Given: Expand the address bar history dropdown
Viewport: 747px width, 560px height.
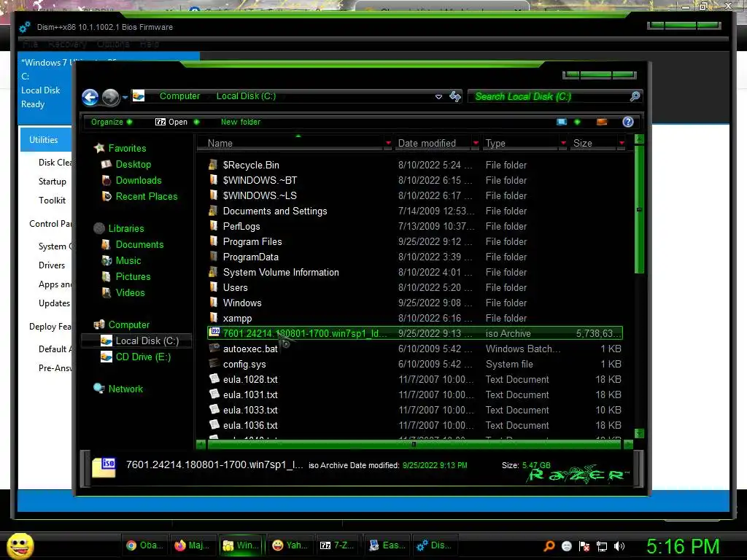Looking at the screenshot, I should click(x=438, y=97).
